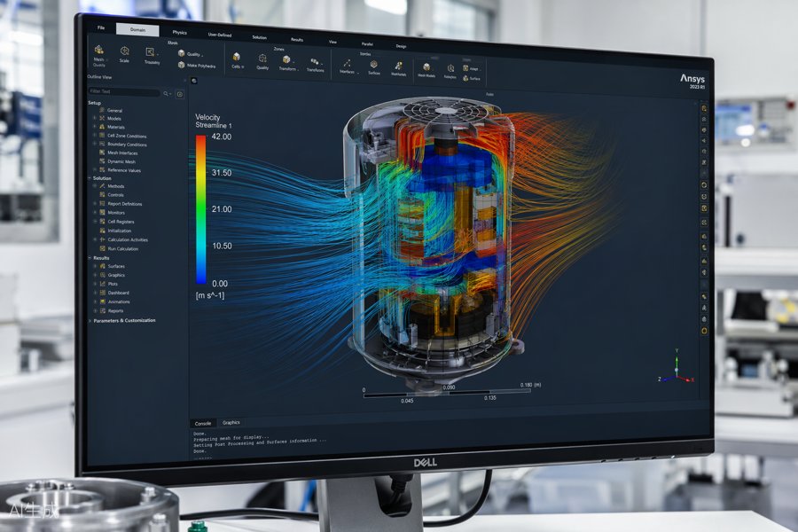
Task: Expand Parameters & Customization section
Action: (x=90, y=321)
